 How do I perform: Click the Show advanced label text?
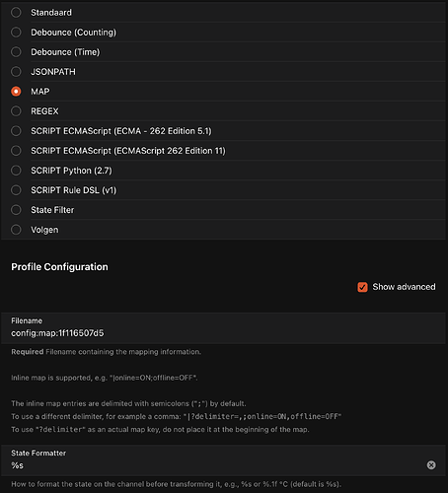point(404,287)
